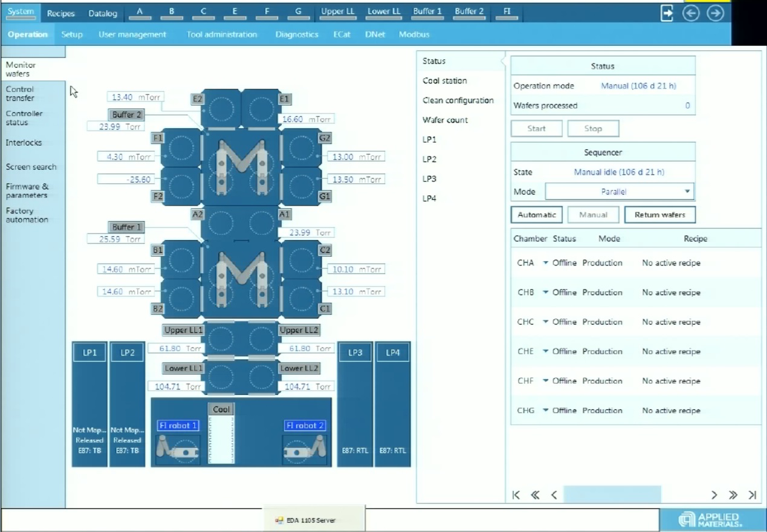767x532 pixels.
Task: Click the double-right fast forward arrow
Action: pyautogui.click(x=733, y=495)
